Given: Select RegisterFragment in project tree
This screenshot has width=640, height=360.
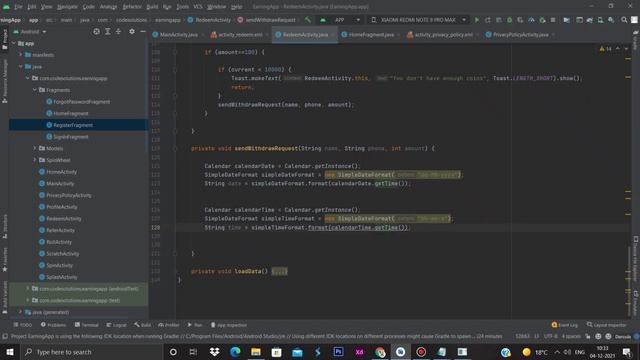Looking at the screenshot, I should (x=73, y=125).
